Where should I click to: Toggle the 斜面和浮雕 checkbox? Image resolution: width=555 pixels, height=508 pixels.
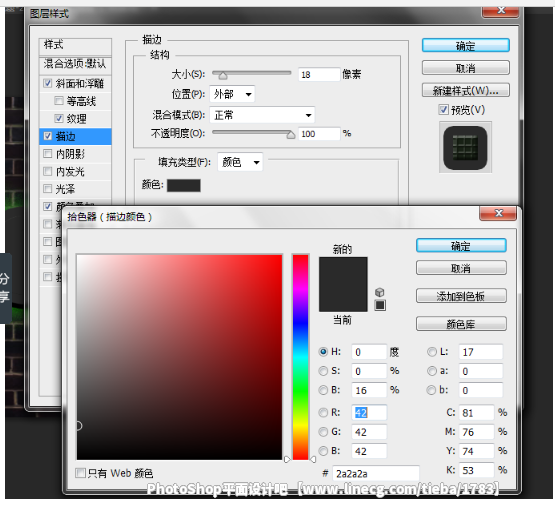(47, 83)
